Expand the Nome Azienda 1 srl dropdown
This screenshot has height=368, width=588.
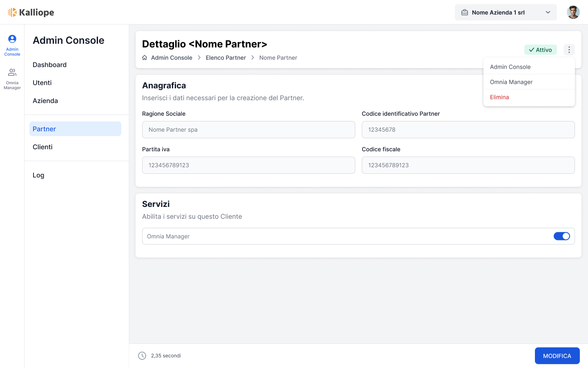(x=548, y=12)
